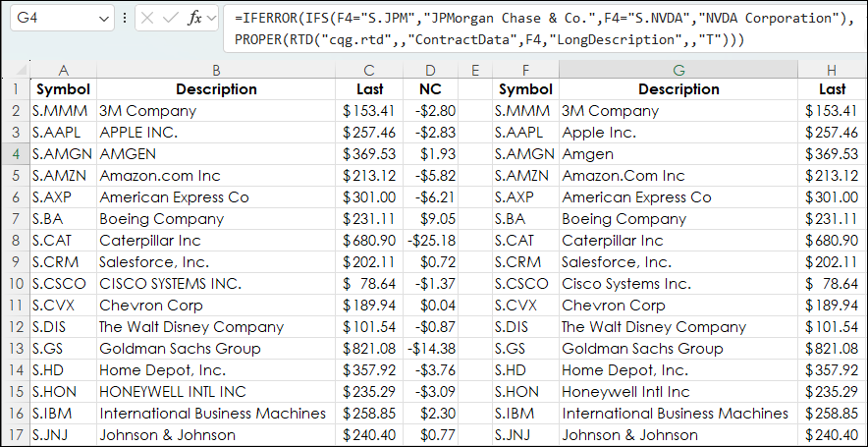
Task: Select column D header
Action: [x=430, y=70]
